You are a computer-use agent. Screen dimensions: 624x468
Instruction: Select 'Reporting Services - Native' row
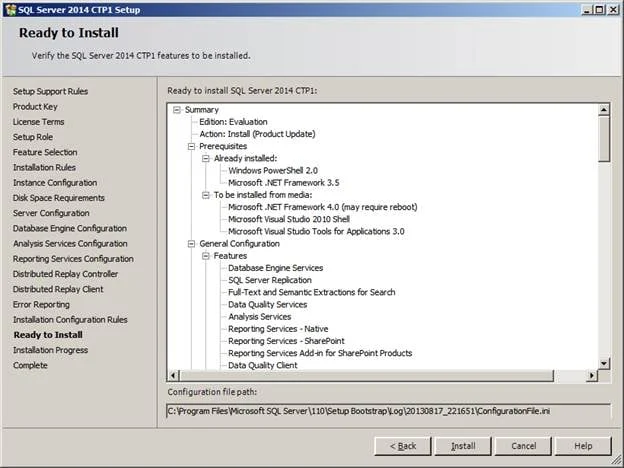[x=278, y=329]
